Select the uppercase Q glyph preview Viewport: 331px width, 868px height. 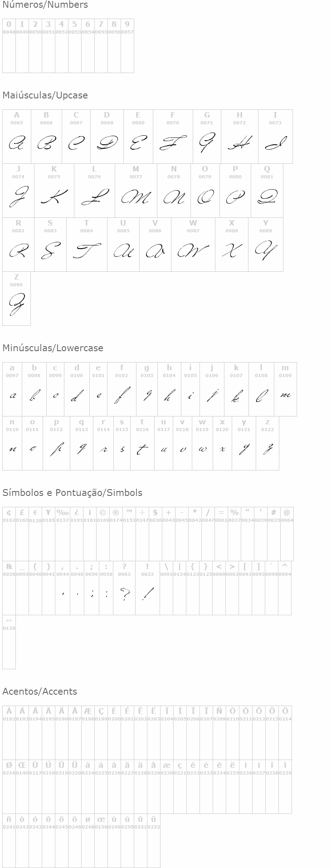(x=267, y=197)
